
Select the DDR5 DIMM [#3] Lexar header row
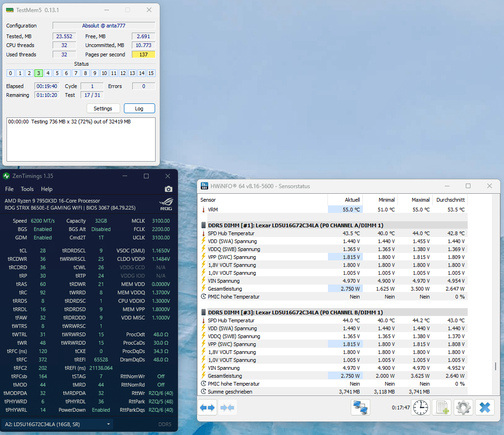[x=334, y=312]
